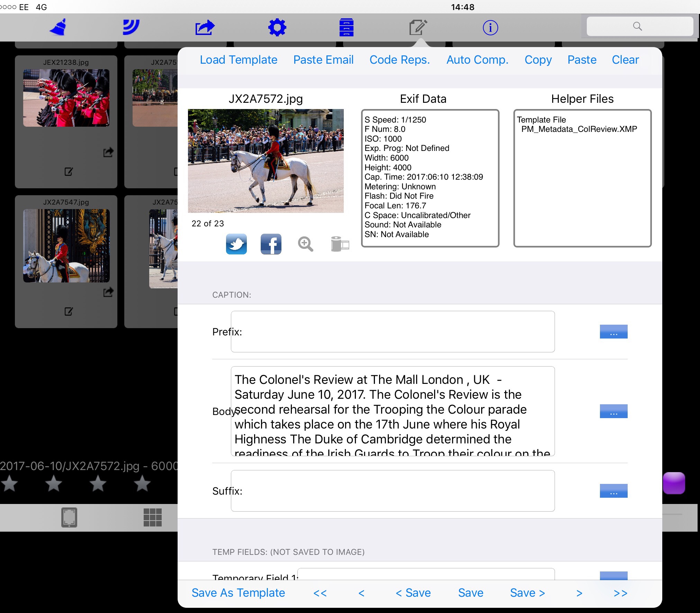Open the settings gear icon
The image size is (700, 613).
[x=277, y=27]
